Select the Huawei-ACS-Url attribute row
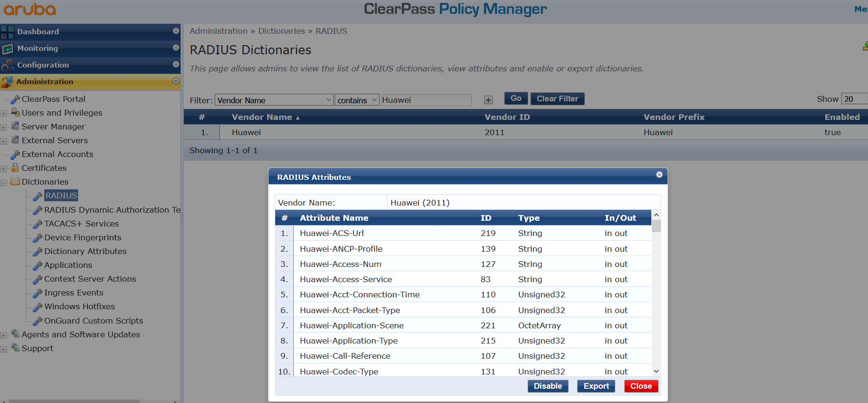Screen dimensions: 868x403 point(463,233)
